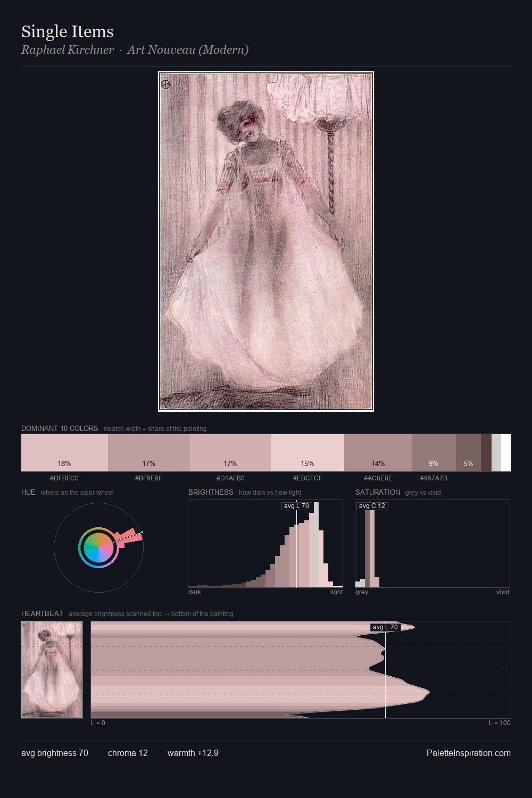This screenshot has width=532, height=798.
Task: Click the avg brightness 70 footer text
Action: 55,753
